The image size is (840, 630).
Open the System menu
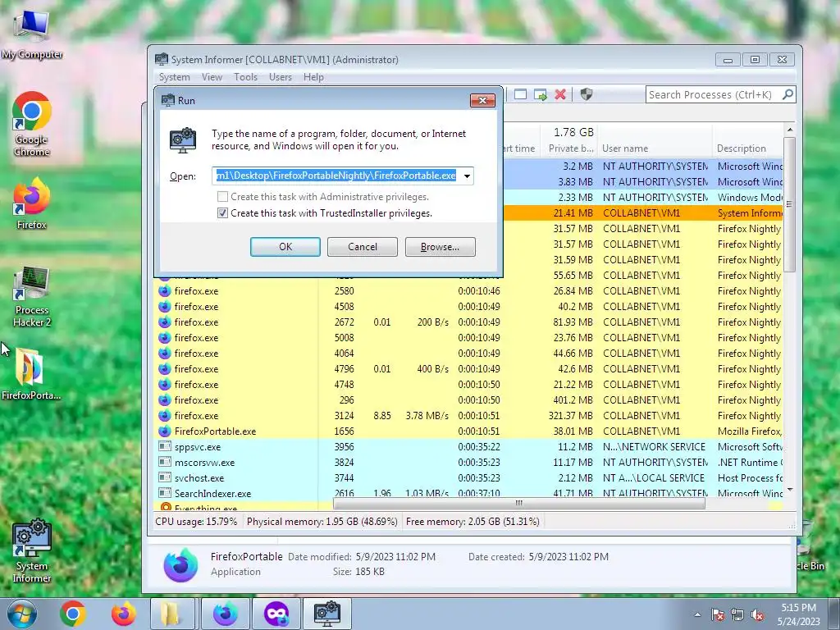[174, 77]
